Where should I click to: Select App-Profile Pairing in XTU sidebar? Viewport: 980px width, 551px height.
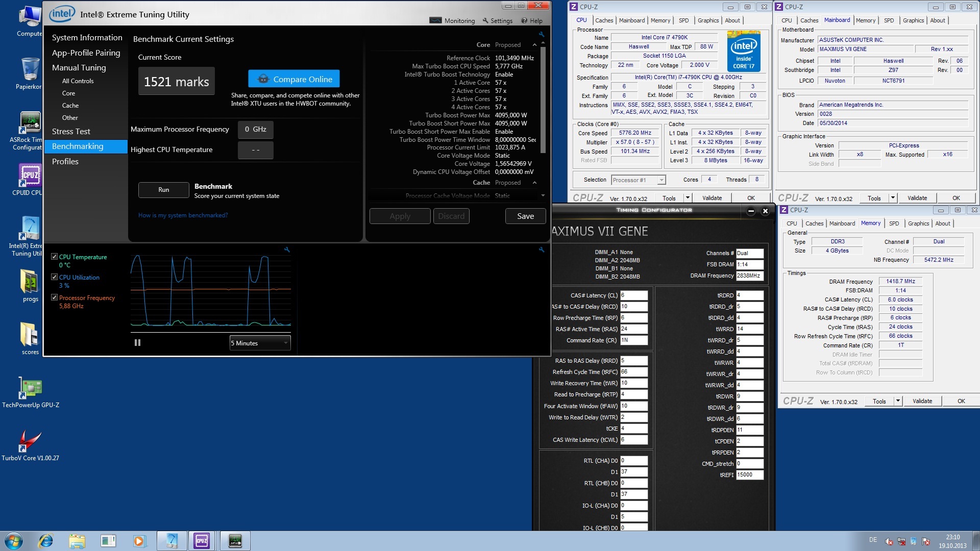click(86, 53)
